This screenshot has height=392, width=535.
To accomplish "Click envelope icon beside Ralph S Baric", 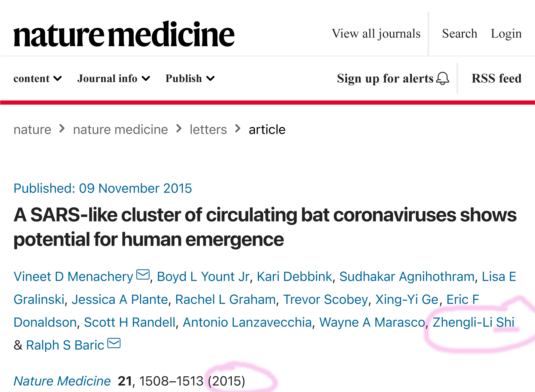I will click(114, 343).
